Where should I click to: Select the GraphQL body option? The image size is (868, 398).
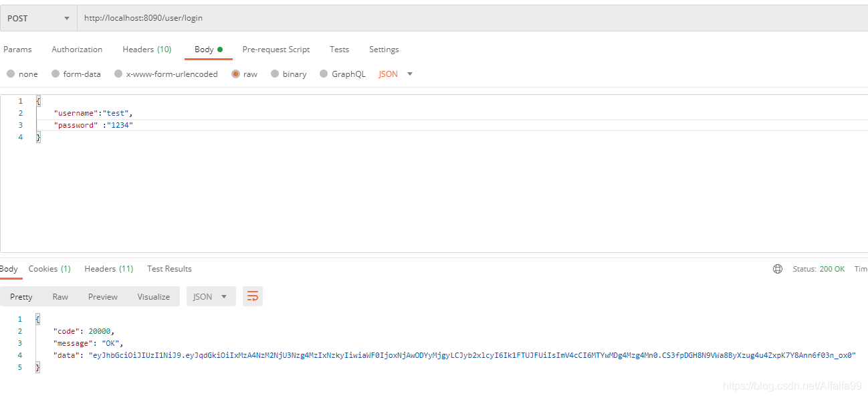coord(342,74)
